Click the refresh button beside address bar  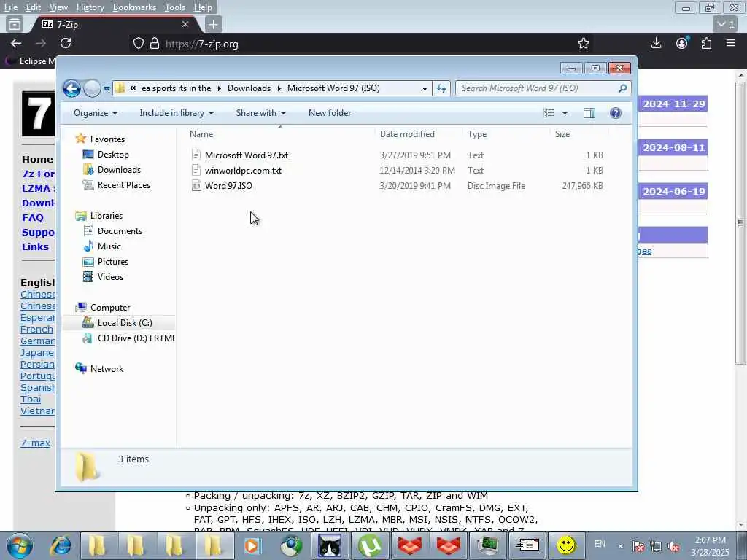[x=441, y=88]
